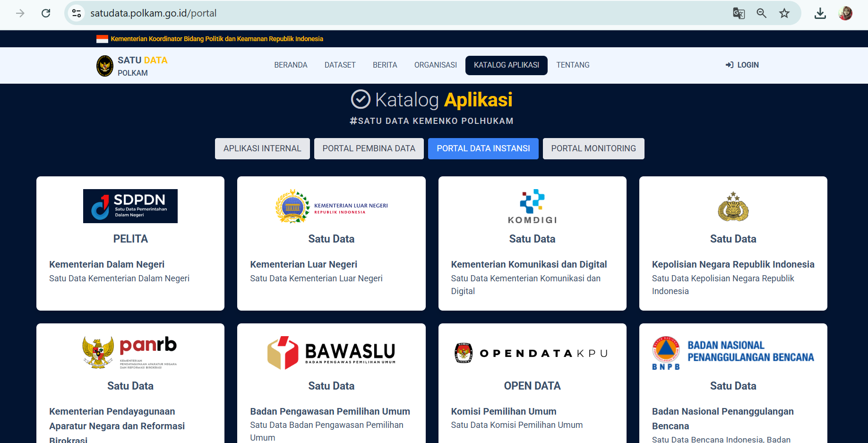Open browser downloads icon
Screen dimensions: 868x443
tap(820, 13)
